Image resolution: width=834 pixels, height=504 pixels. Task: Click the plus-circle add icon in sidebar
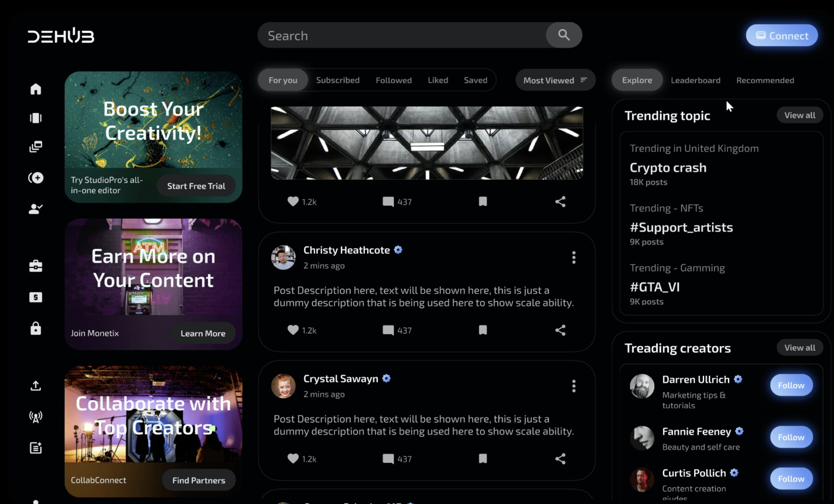click(36, 178)
